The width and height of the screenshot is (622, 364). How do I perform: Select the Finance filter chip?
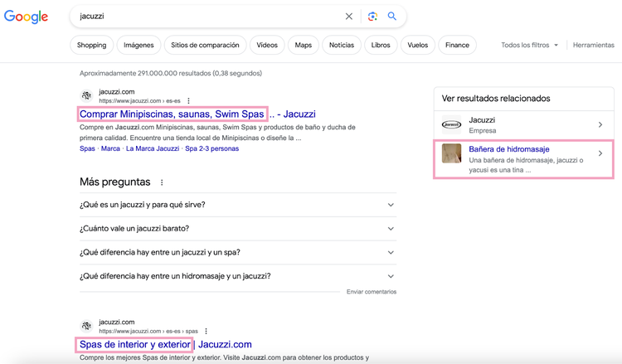(x=457, y=46)
